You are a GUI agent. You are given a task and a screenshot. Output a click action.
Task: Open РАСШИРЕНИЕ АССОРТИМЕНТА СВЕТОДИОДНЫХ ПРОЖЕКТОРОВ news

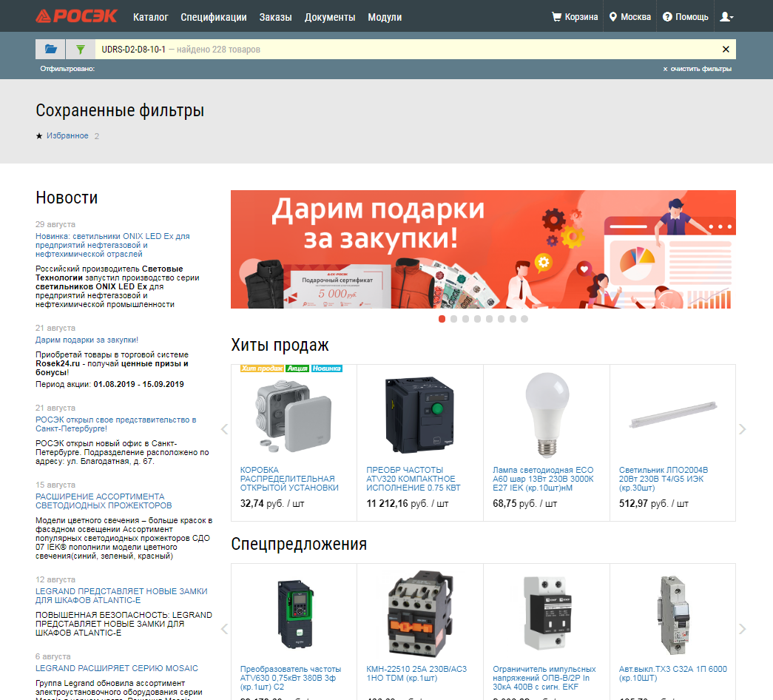[x=104, y=501]
